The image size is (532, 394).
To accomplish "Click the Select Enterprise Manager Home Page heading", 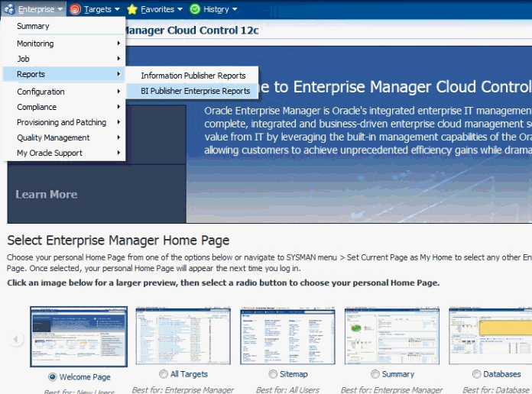I will (x=118, y=240).
